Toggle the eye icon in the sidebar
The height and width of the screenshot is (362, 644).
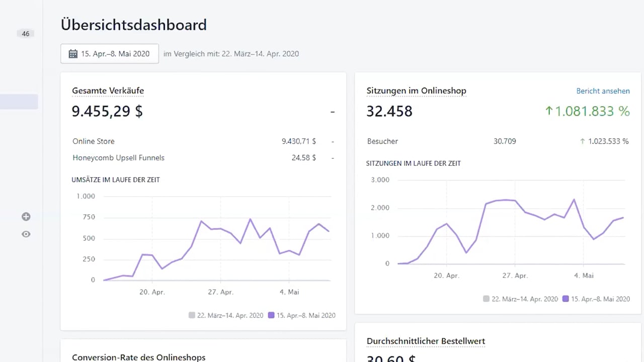[26, 234]
